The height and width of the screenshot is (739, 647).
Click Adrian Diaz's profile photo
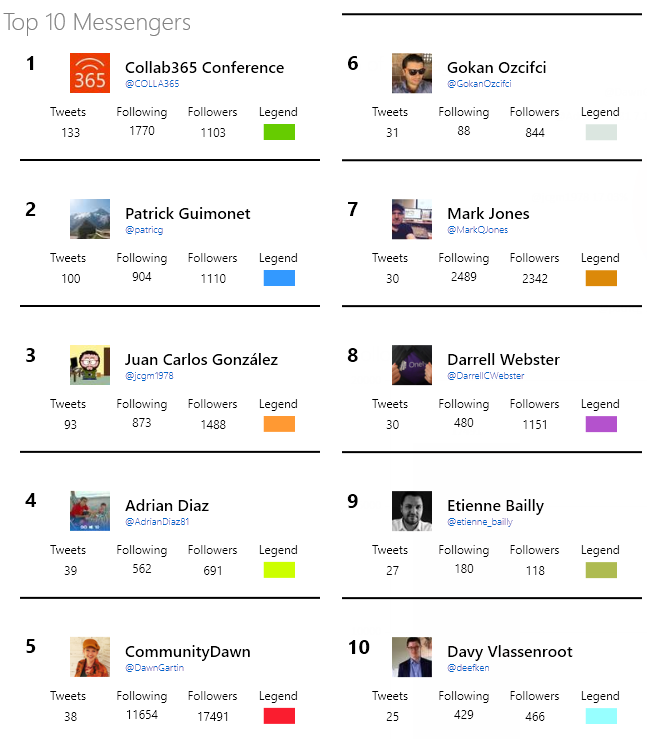pyautogui.click(x=90, y=511)
